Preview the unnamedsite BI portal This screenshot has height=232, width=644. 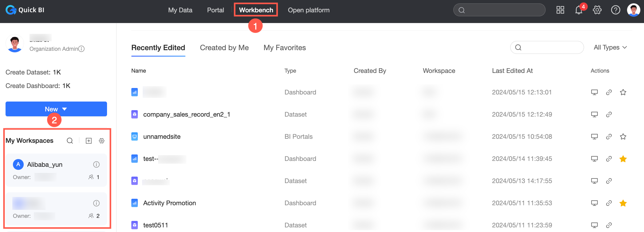[x=594, y=137]
